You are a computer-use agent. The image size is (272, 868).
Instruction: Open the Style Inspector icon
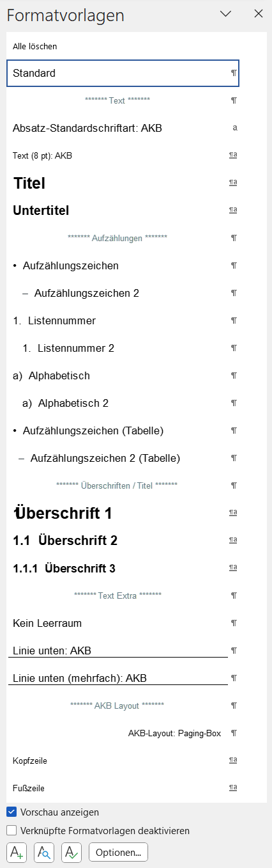point(44,853)
